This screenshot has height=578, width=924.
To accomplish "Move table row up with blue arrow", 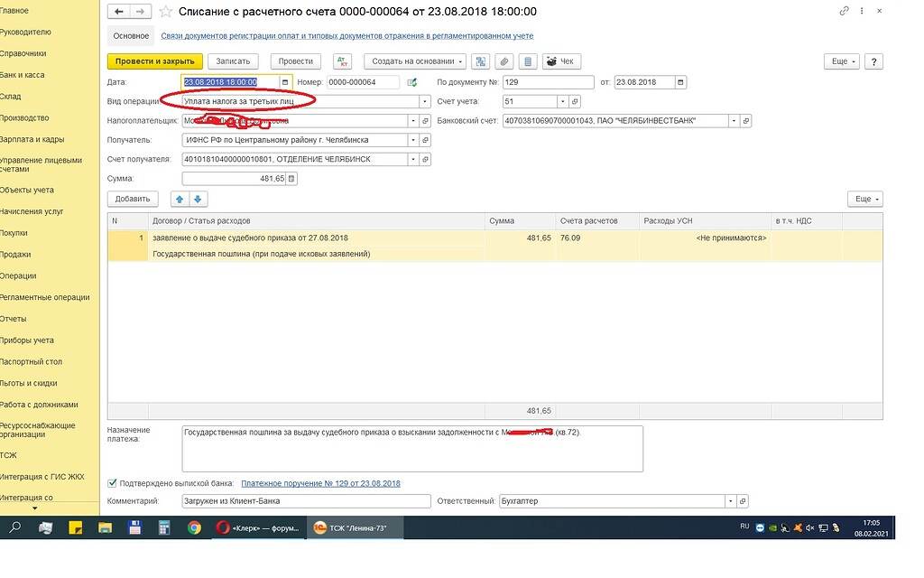I will [x=180, y=200].
